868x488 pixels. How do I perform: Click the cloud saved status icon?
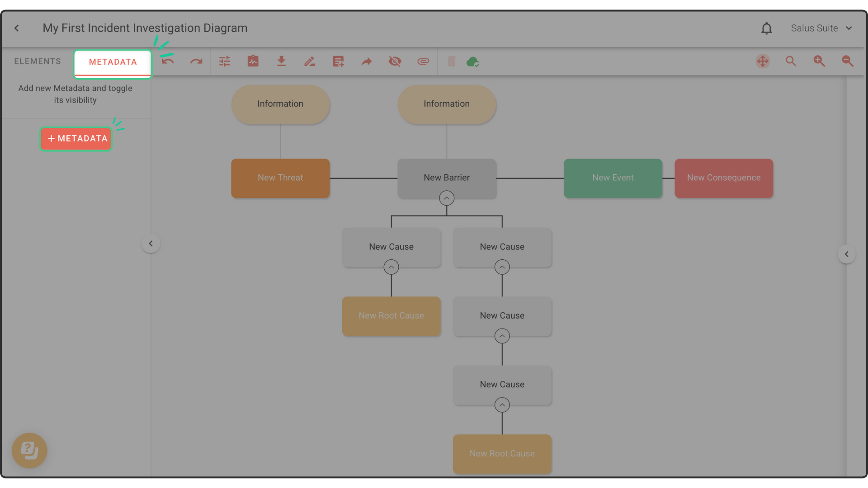(x=472, y=61)
